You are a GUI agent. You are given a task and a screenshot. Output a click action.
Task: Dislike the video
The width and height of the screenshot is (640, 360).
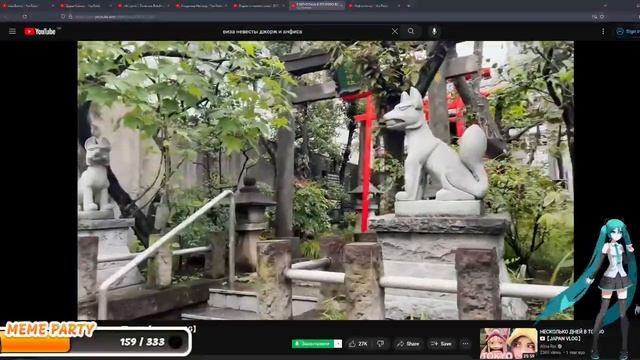pyautogui.click(x=380, y=344)
